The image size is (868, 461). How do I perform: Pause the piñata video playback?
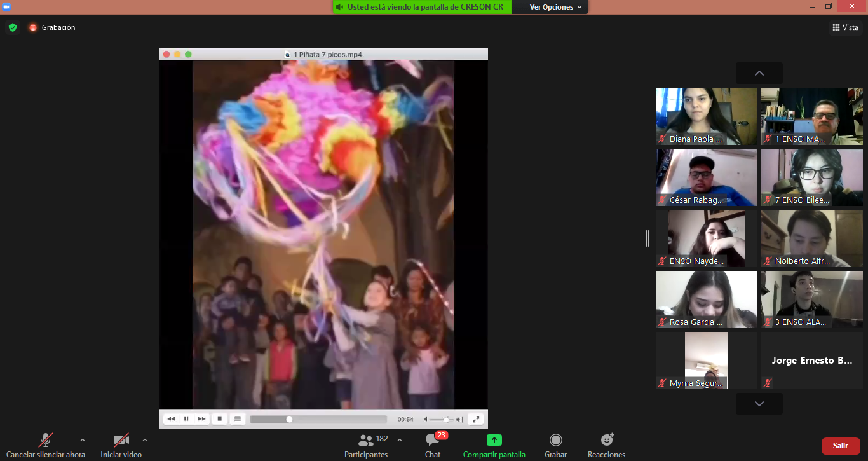click(186, 419)
